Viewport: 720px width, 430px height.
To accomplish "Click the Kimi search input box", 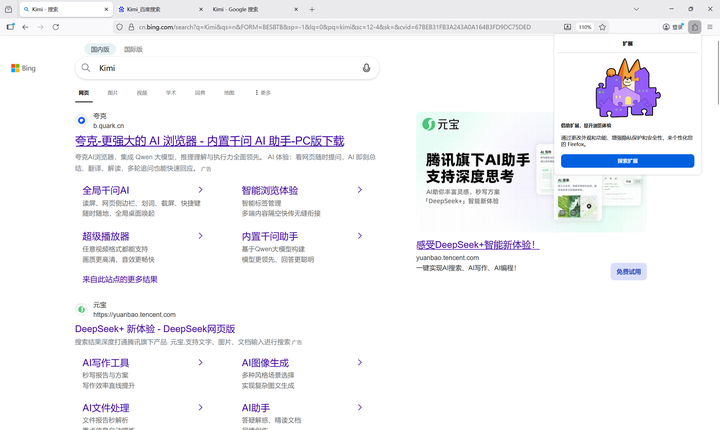I will pos(227,68).
